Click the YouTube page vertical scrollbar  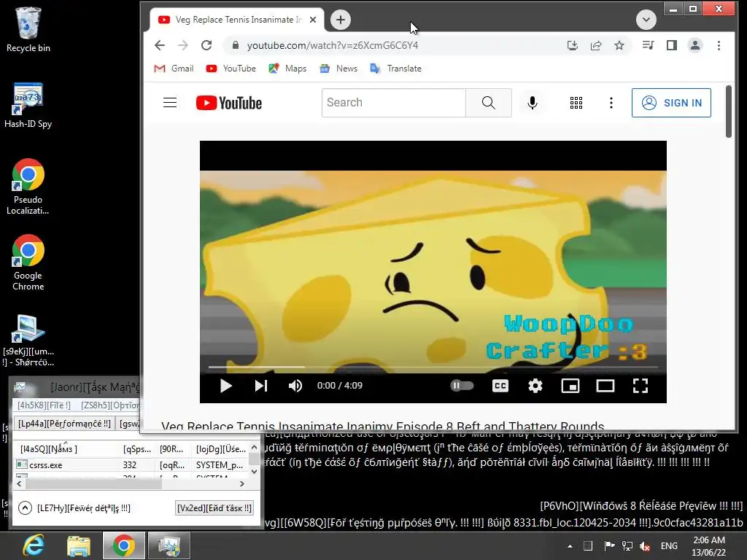tap(729, 112)
